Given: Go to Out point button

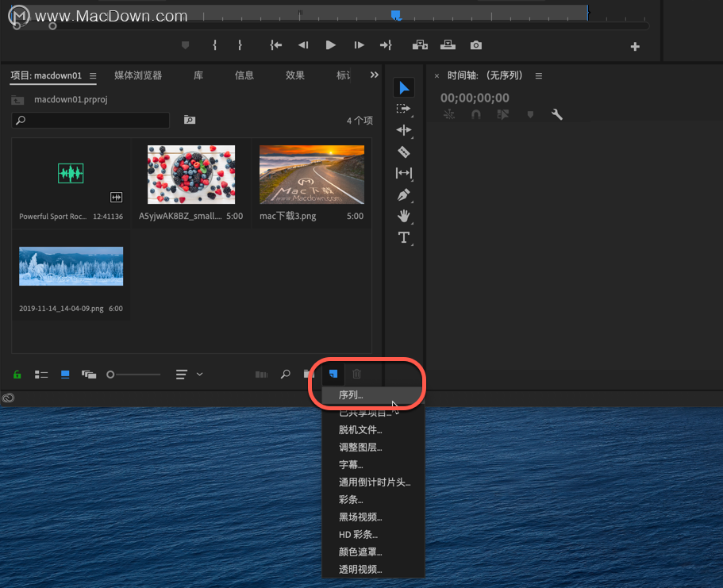Looking at the screenshot, I should [386, 45].
